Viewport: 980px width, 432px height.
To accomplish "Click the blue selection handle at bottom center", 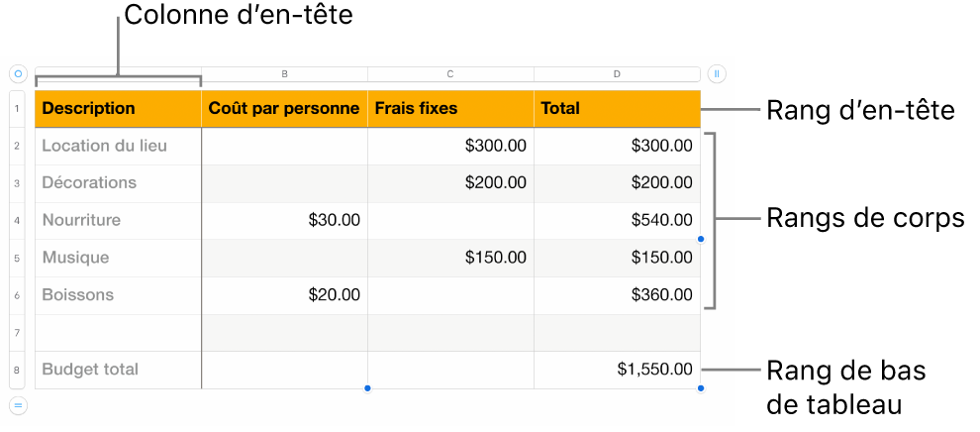I will (367, 388).
